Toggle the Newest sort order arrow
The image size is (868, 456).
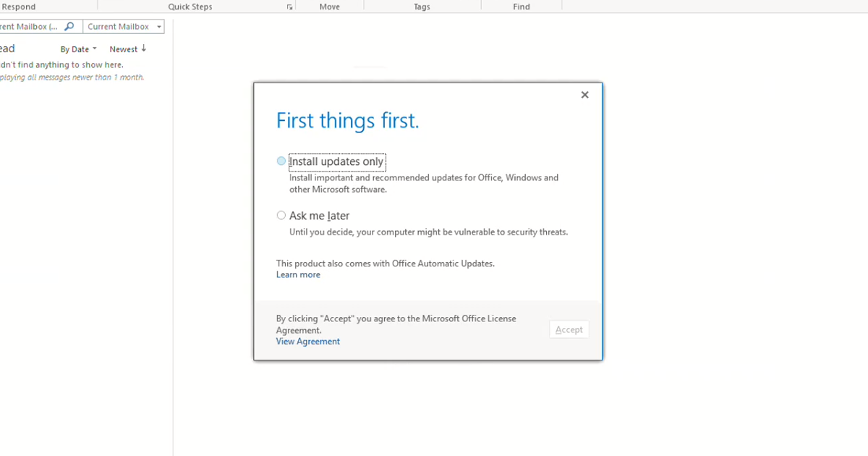tap(143, 49)
